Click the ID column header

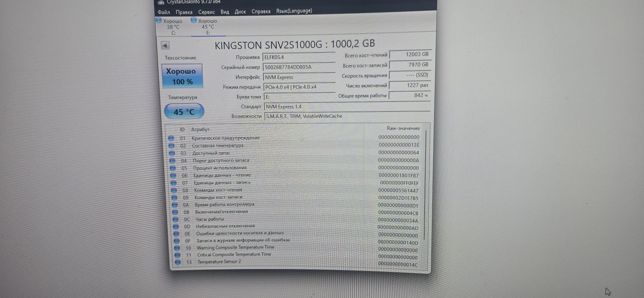[182, 130]
